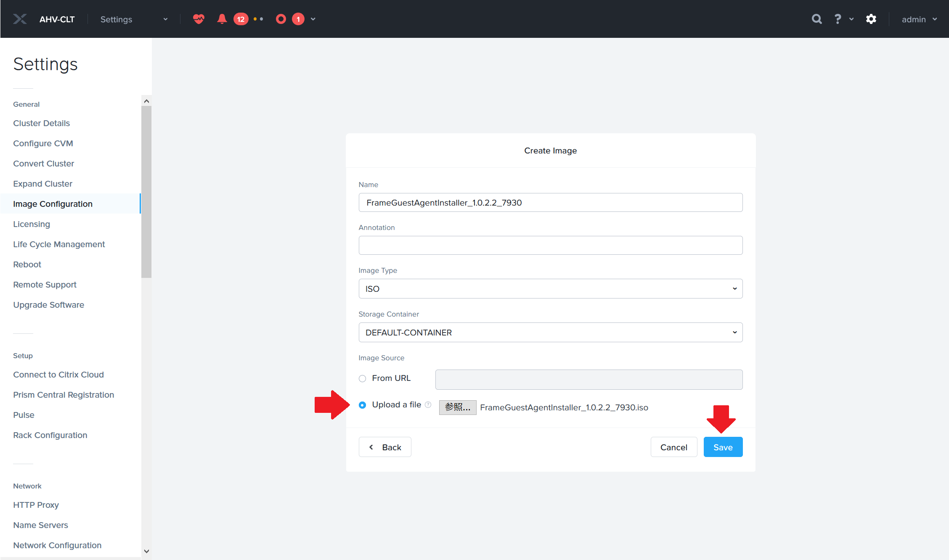Open the admin user menu
This screenshot has width=949, height=560.
click(x=919, y=19)
